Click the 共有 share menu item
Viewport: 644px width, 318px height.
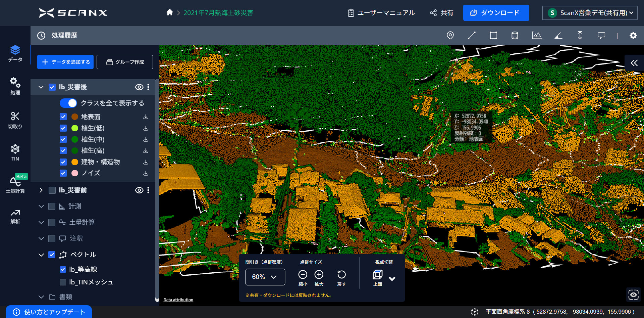[x=442, y=13]
